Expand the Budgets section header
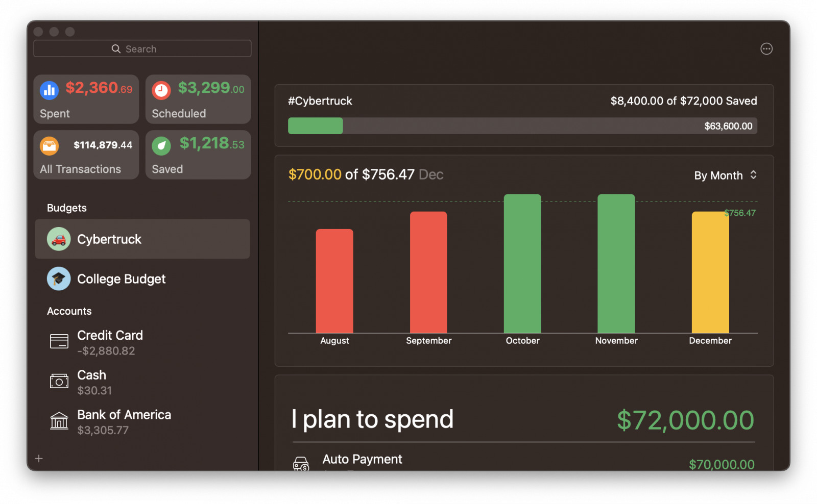The width and height of the screenshot is (817, 504). click(66, 208)
